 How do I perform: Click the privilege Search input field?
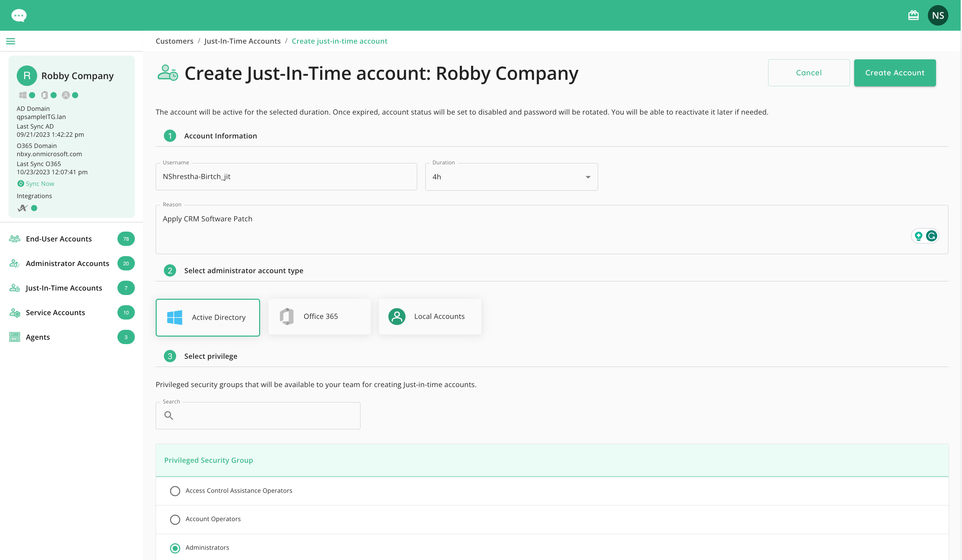(x=258, y=415)
